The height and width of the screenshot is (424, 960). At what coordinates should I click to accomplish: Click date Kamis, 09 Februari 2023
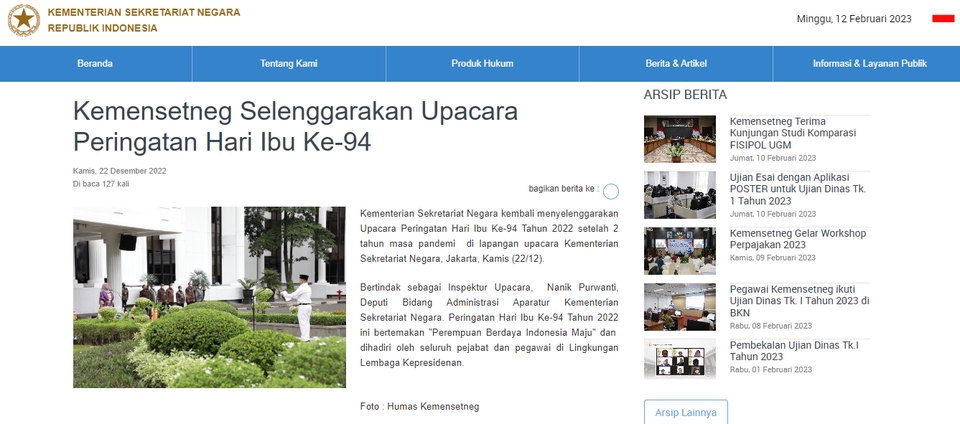773,258
